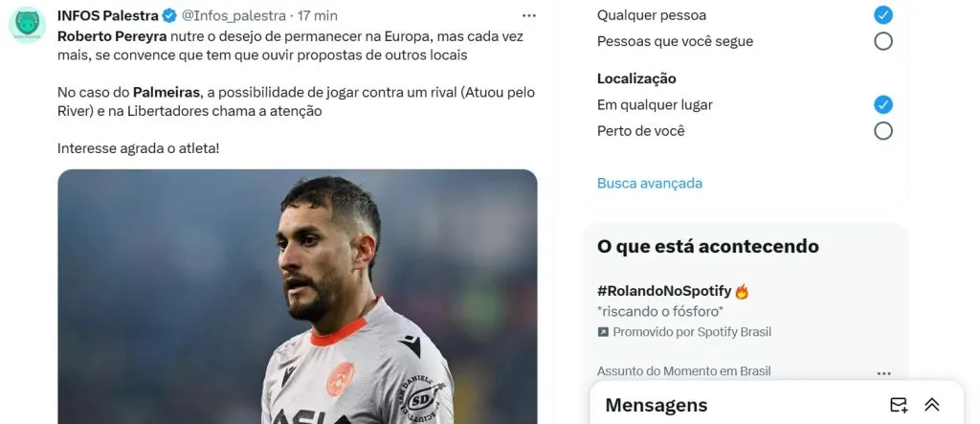Open the INFOS Palestra display name
The width and height of the screenshot is (980, 424).
click(107, 15)
